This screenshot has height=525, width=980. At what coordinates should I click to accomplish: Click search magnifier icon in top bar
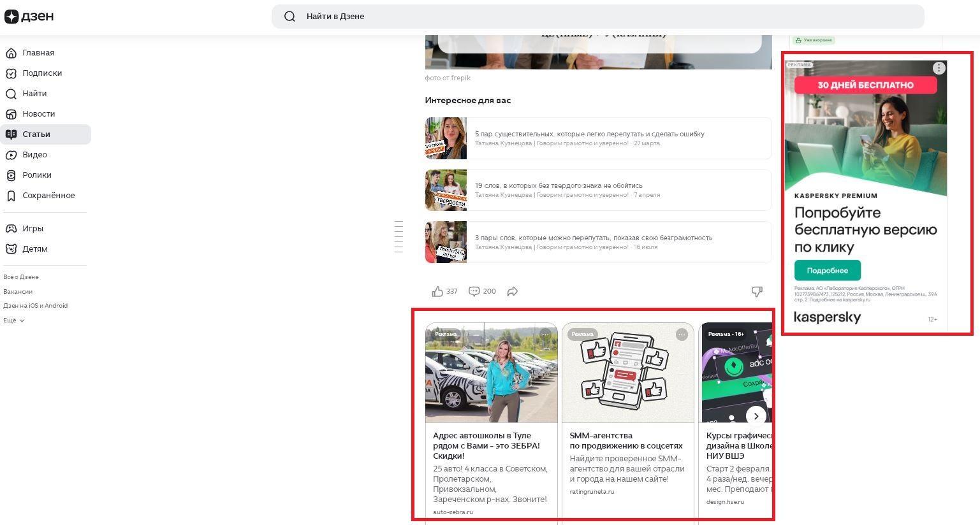click(x=289, y=17)
